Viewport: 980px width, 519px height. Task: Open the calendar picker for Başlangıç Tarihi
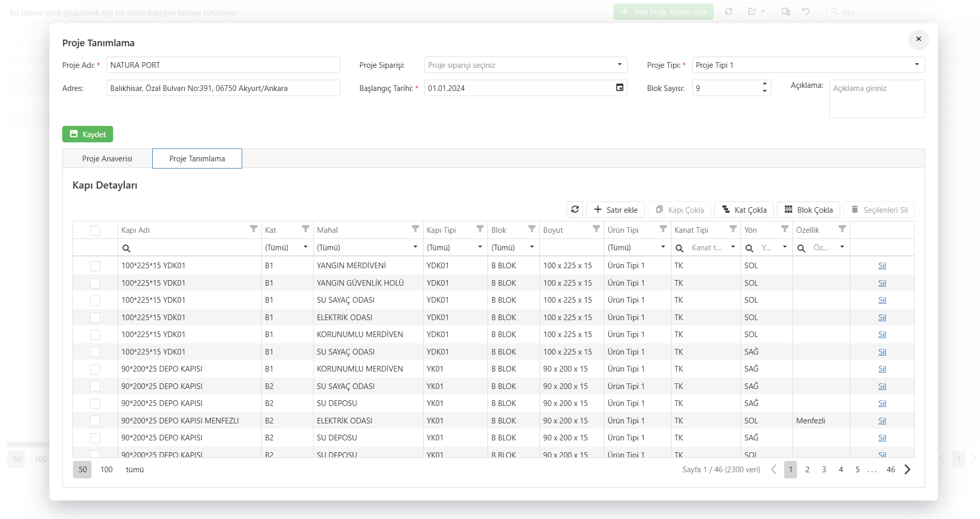(620, 88)
